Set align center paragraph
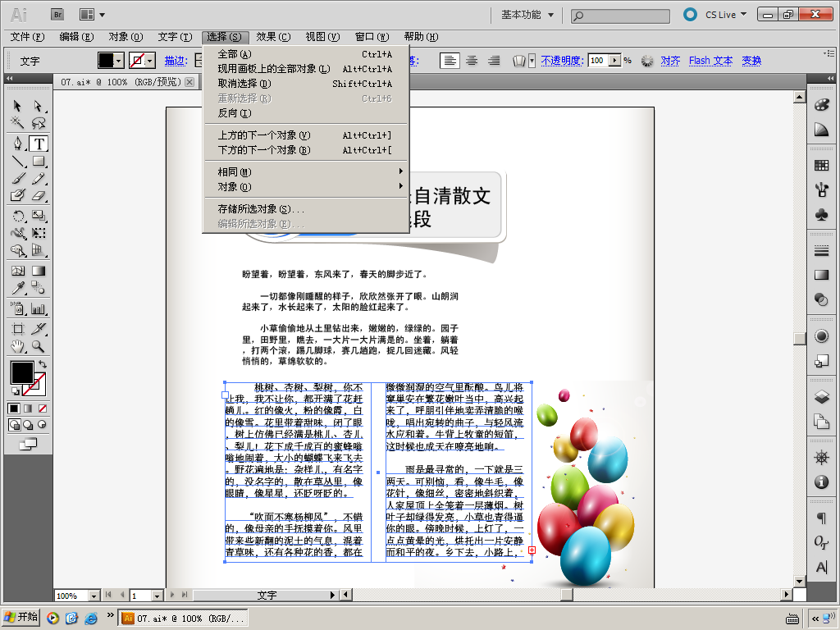The height and width of the screenshot is (630, 840). (472, 61)
